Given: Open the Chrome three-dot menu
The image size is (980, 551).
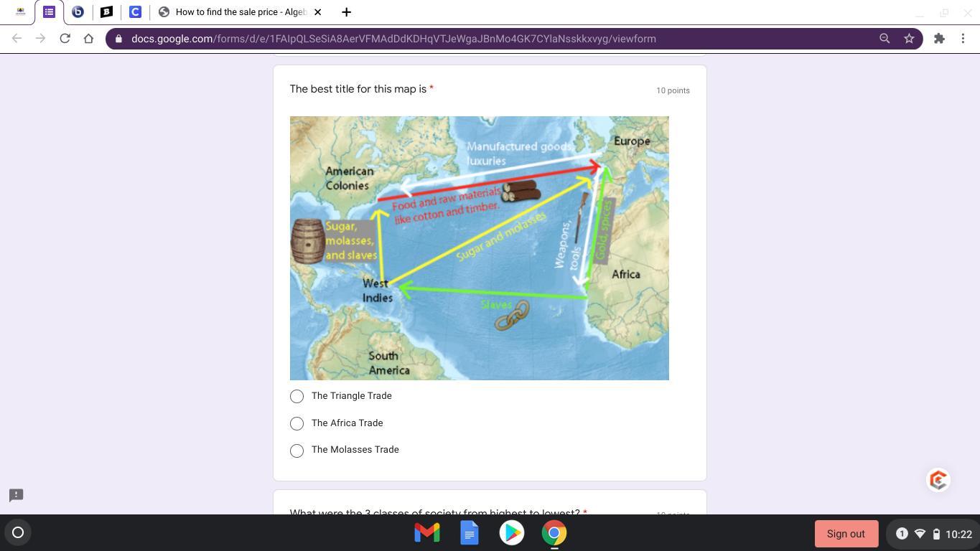Looking at the screenshot, I should (x=963, y=39).
